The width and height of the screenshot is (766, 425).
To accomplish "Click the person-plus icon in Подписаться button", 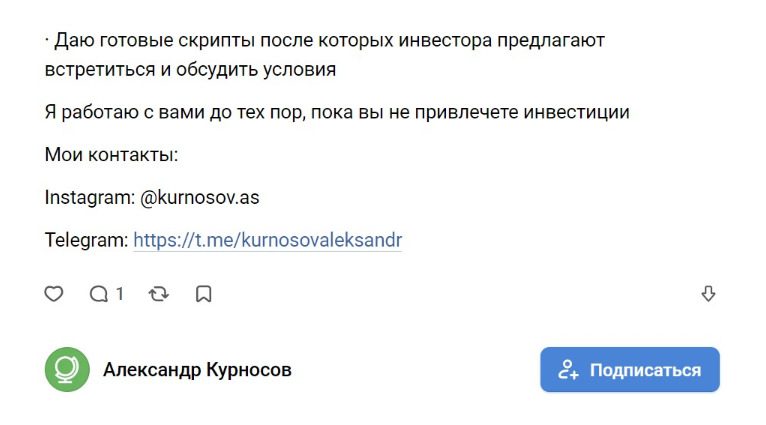I will [x=569, y=370].
